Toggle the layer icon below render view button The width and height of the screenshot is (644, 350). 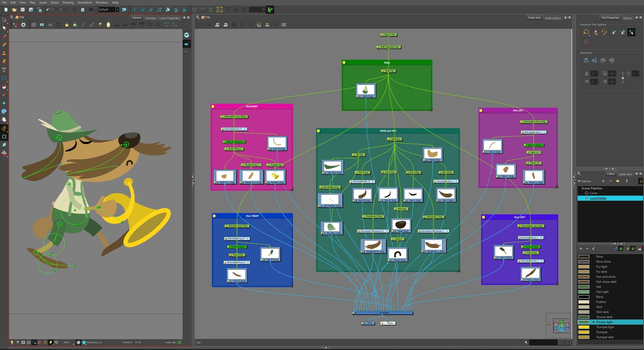[186, 44]
